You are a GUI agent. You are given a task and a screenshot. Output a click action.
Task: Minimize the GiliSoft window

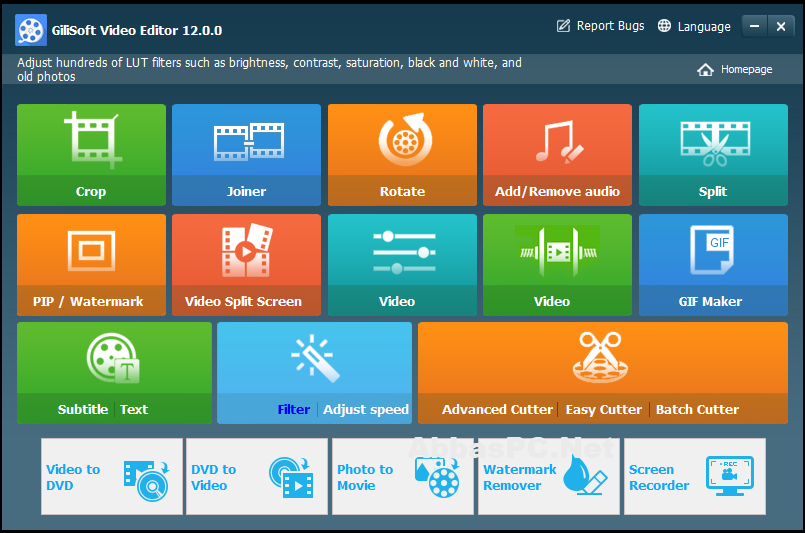click(755, 26)
